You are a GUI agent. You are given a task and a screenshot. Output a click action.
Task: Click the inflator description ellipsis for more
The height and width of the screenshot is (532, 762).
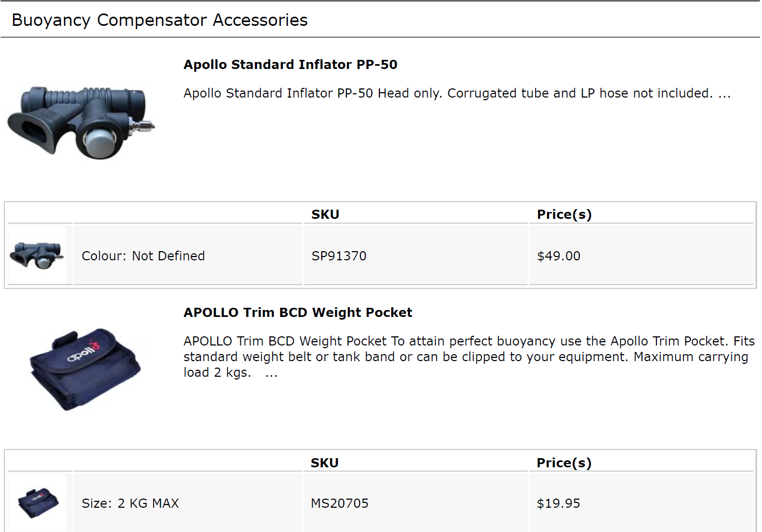pos(724,94)
